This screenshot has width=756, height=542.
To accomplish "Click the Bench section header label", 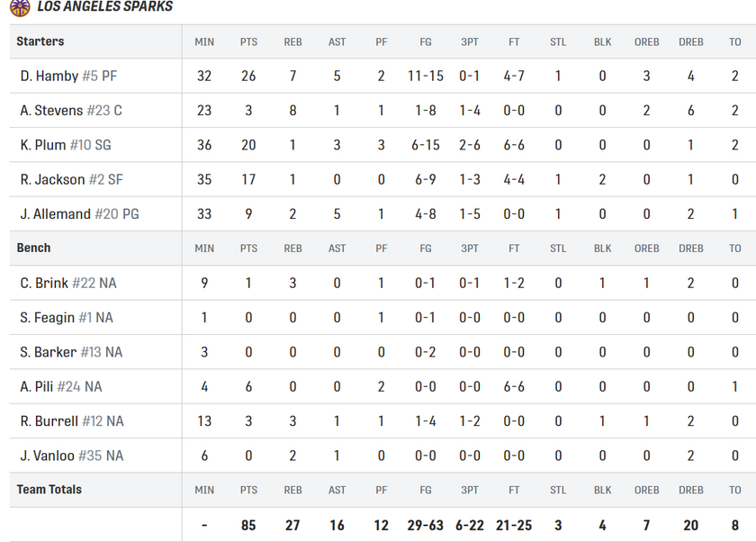I will pos(33,248).
